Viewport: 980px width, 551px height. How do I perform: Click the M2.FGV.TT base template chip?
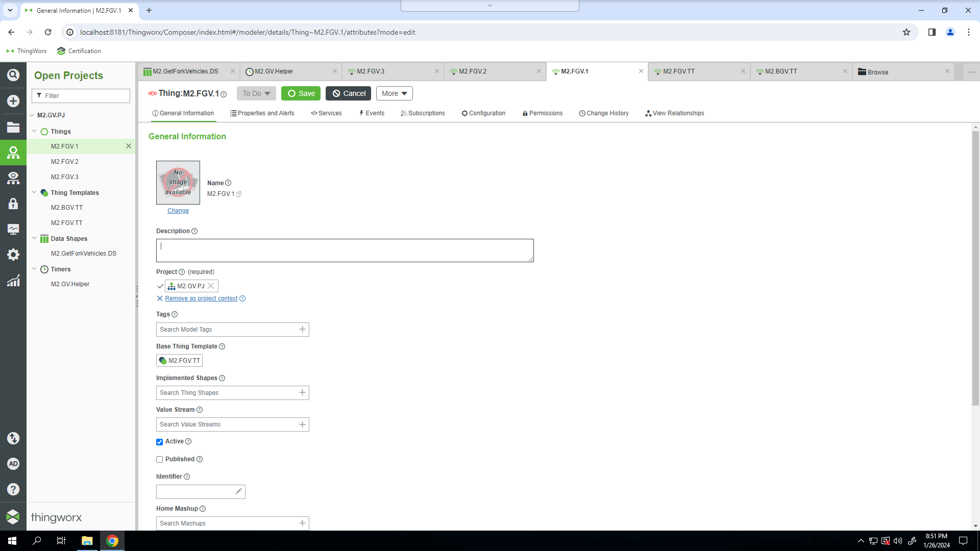pyautogui.click(x=179, y=361)
